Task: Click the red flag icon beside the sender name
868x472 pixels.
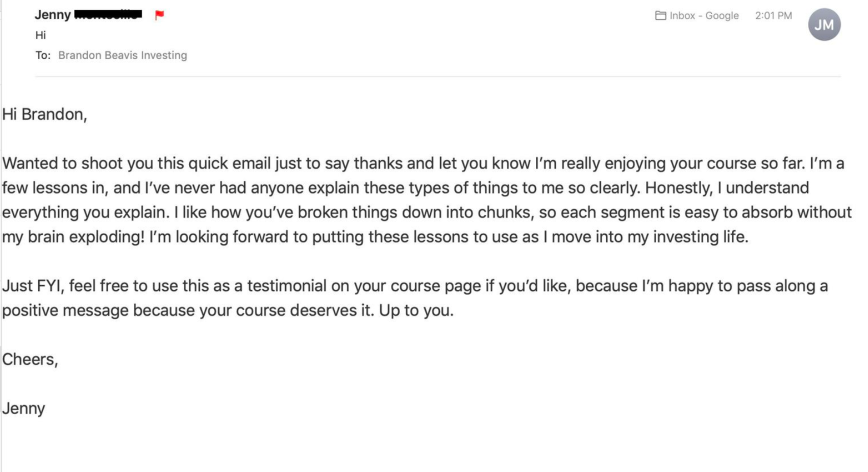Action: tap(159, 15)
